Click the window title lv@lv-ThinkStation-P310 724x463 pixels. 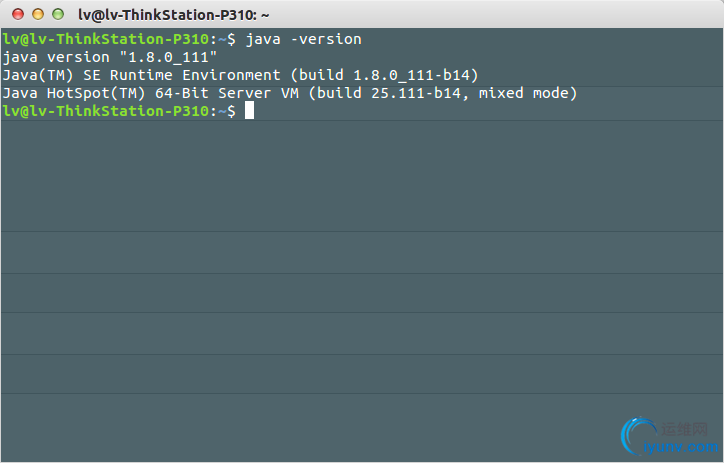coord(173,15)
